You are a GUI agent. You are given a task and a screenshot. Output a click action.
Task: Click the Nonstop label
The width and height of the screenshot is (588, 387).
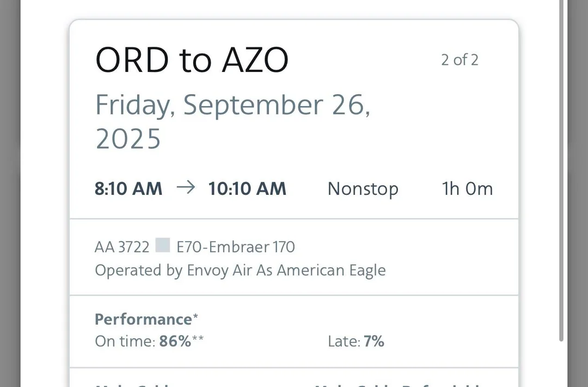[363, 189]
